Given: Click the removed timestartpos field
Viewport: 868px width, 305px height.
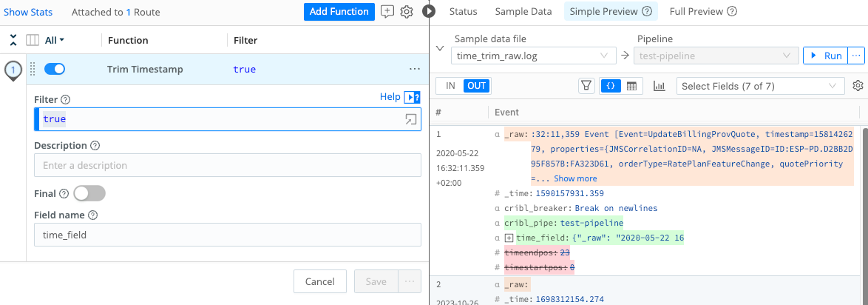Looking at the screenshot, I should pyautogui.click(x=539, y=267).
